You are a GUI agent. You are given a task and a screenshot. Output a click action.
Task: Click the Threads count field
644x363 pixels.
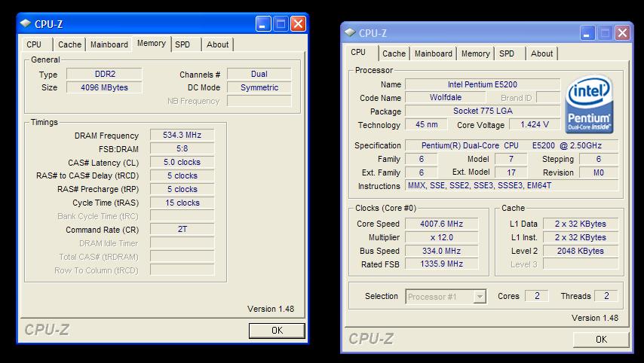tap(606, 296)
